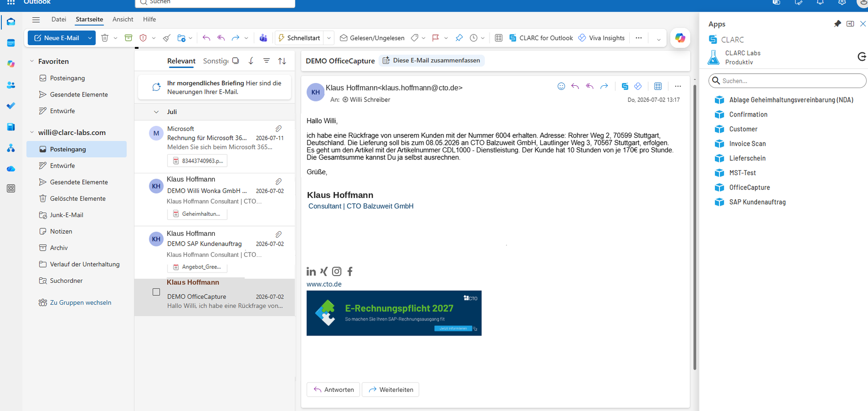Reply all using the ribbon double arrow

coord(221,38)
